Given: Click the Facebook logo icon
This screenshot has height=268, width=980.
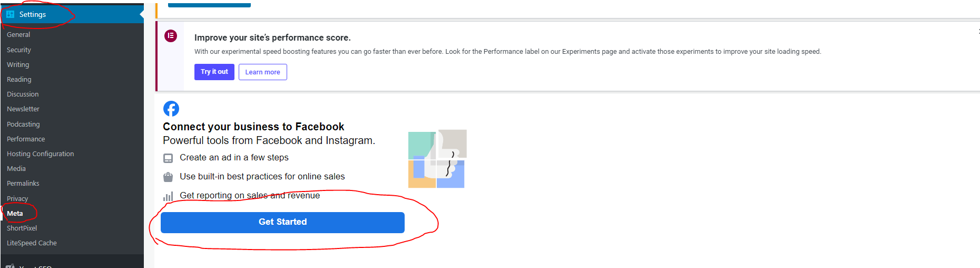Looking at the screenshot, I should (x=171, y=109).
